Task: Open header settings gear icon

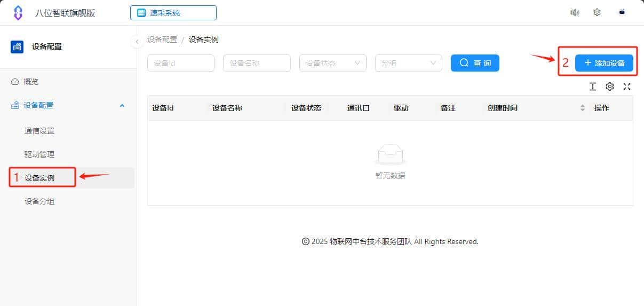Action: click(x=597, y=12)
